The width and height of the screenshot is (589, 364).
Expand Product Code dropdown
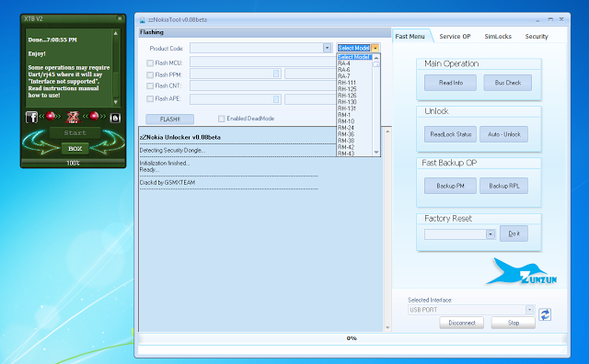(328, 48)
